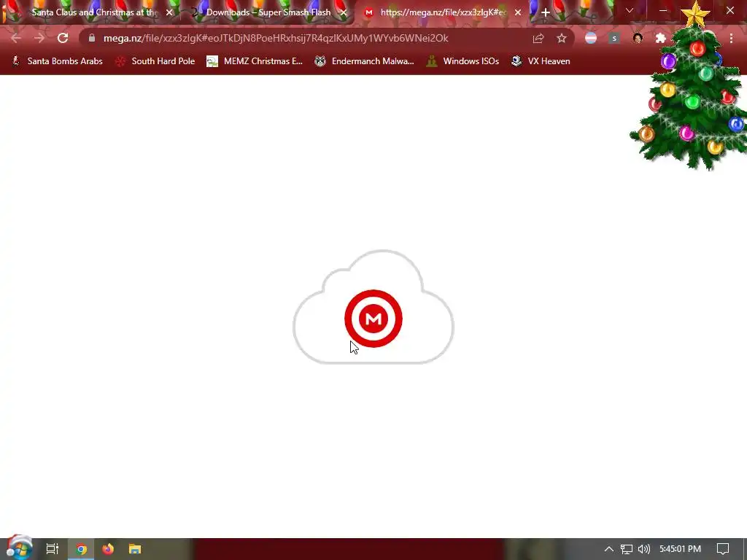Bookmark this page with the star icon
Viewport: 747px width, 560px height.
coord(562,38)
